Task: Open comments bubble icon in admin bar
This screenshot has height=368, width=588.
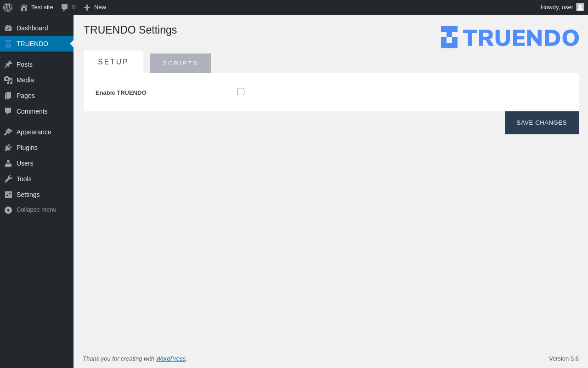Action: (65, 7)
